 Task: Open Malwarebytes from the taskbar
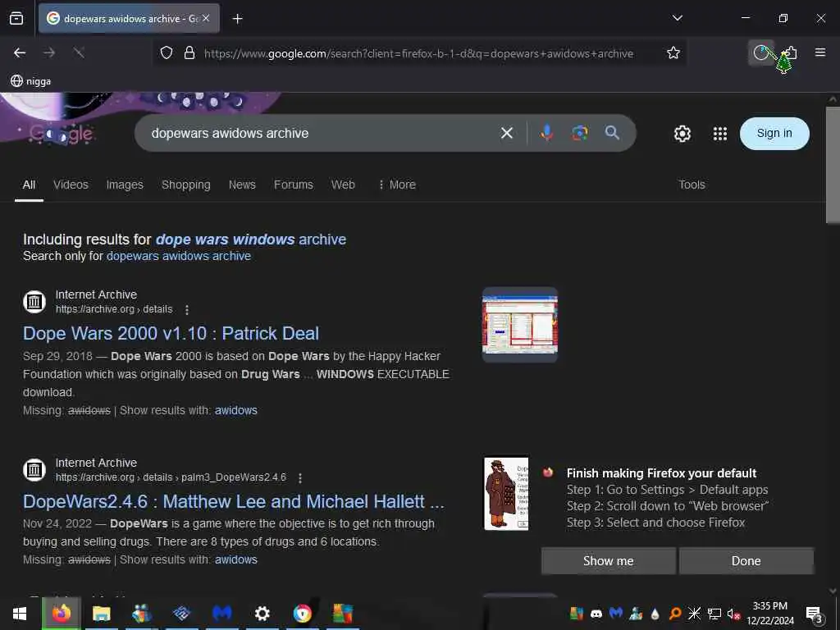click(221, 614)
